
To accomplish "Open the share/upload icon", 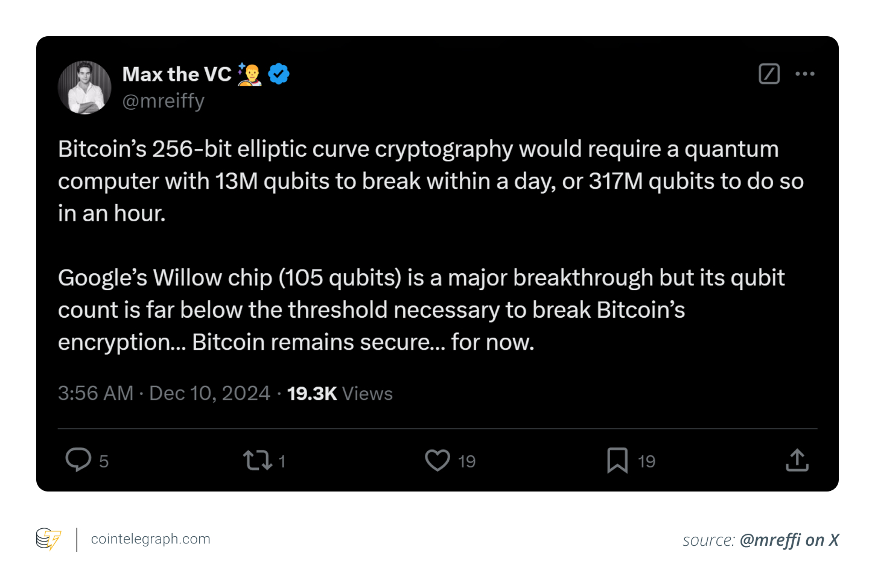I will pos(797,460).
